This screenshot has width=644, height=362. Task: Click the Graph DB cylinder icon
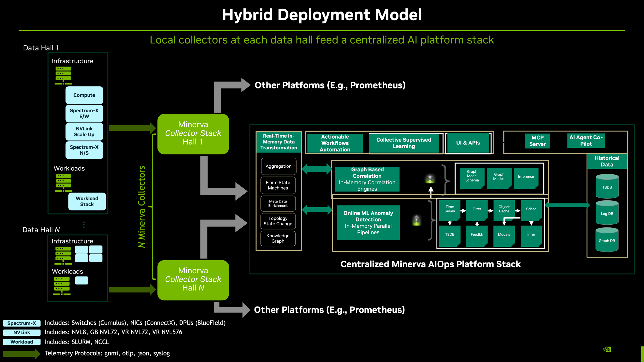click(x=607, y=239)
